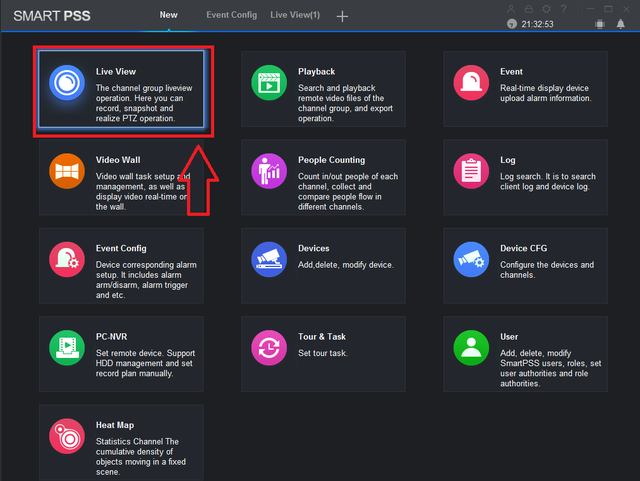Click the PC-NVR title text
The width and height of the screenshot is (640, 481).
111,337
